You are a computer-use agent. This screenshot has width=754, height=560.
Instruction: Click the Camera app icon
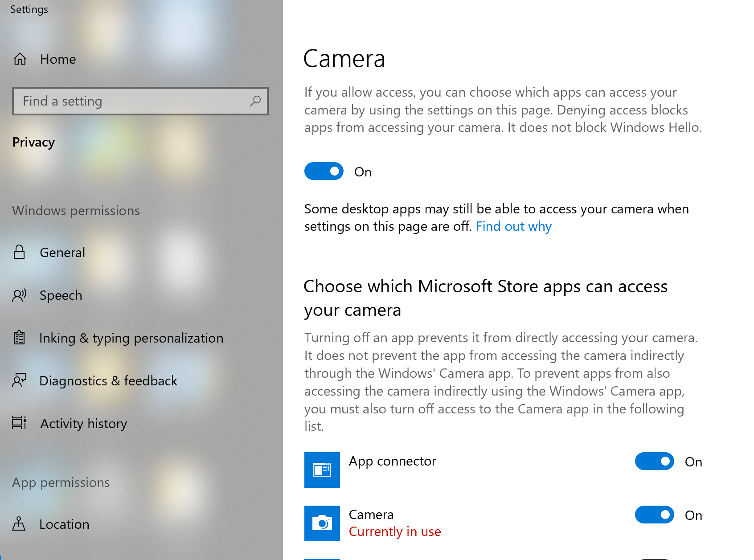click(x=322, y=523)
